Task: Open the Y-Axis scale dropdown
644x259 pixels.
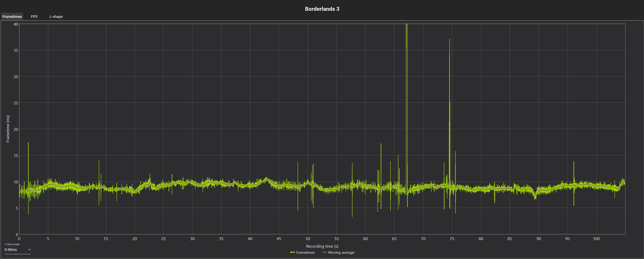Action: (17, 249)
